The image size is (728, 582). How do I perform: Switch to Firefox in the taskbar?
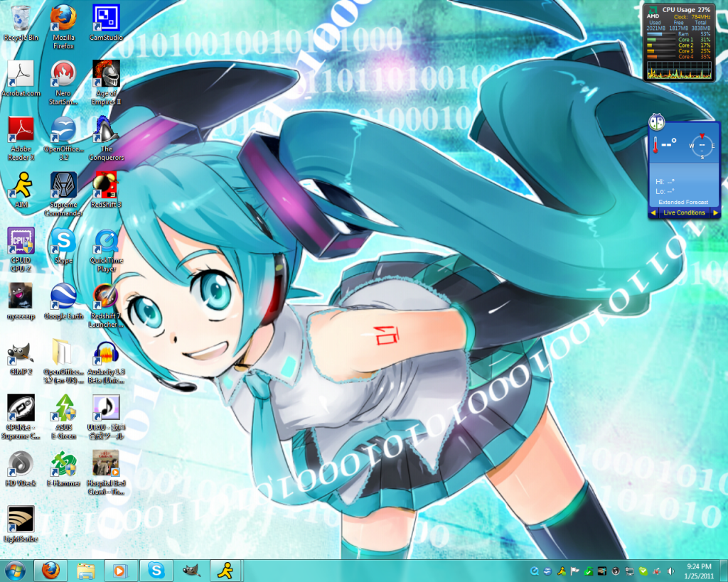[50, 571]
